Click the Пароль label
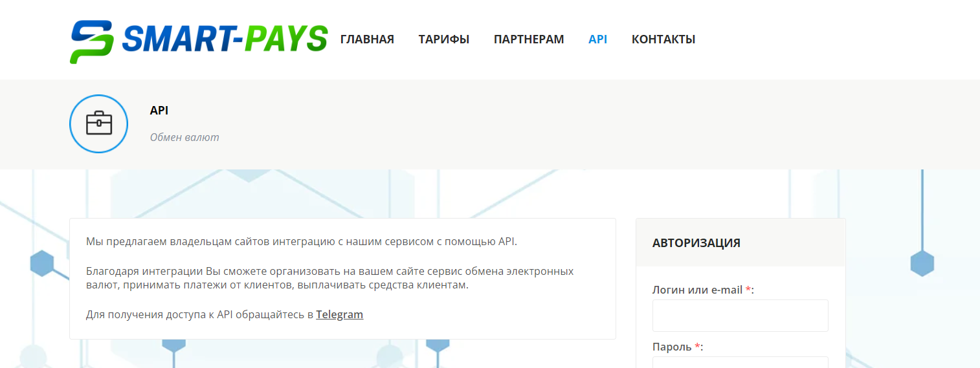Image resolution: width=980 pixels, height=368 pixels. 678,347
